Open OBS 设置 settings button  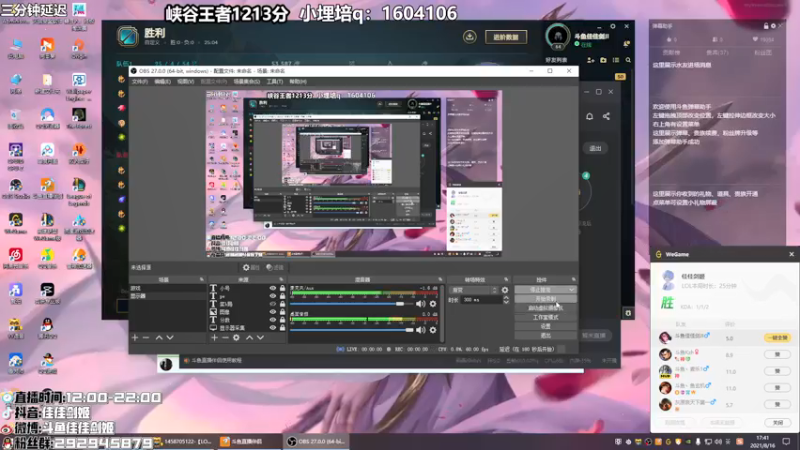point(545,327)
